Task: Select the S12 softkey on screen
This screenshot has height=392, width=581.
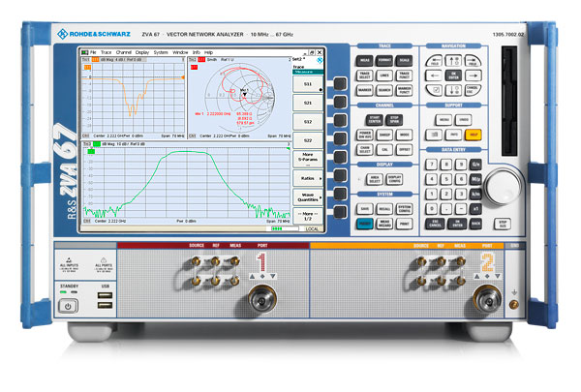Action: 308,122
